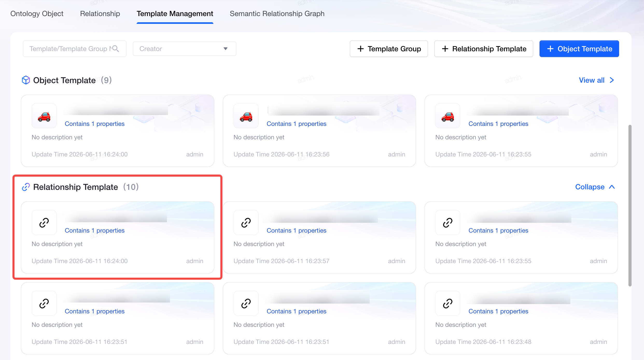Open the Creator dropdown filter
Image resolution: width=644 pixels, height=360 pixels.
[185, 49]
